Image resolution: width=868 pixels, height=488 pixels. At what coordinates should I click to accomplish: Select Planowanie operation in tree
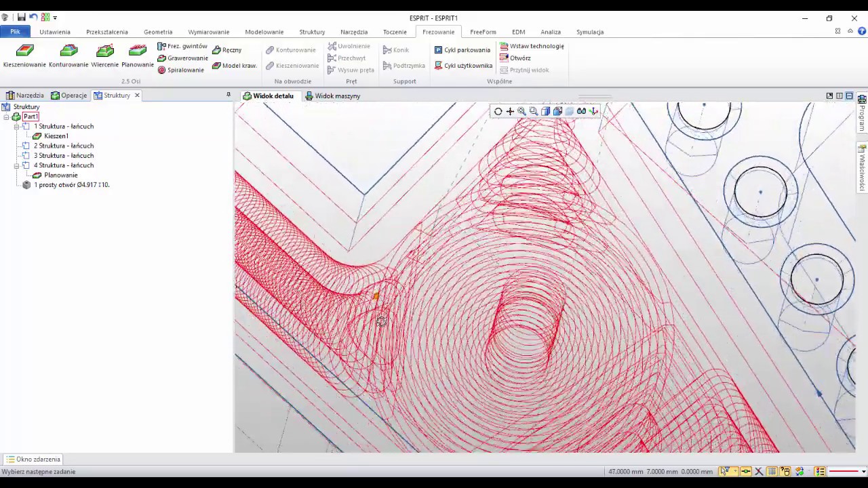(x=60, y=175)
